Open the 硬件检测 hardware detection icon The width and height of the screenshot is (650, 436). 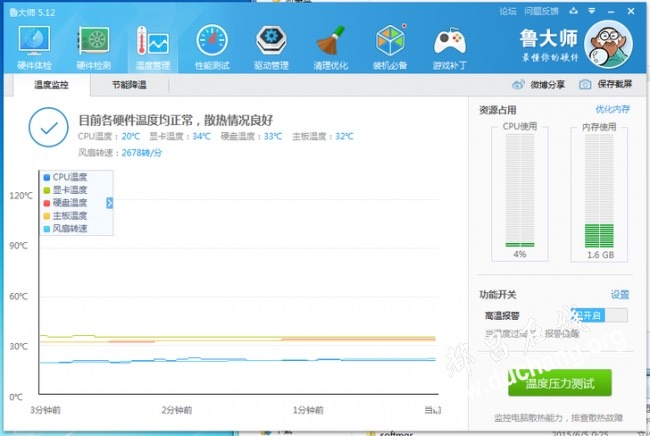tap(94, 47)
